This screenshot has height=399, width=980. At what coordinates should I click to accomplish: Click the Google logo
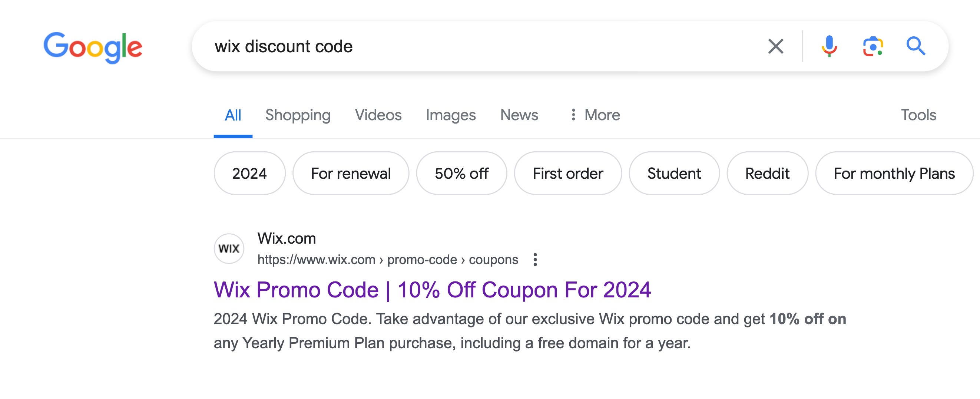click(x=92, y=47)
